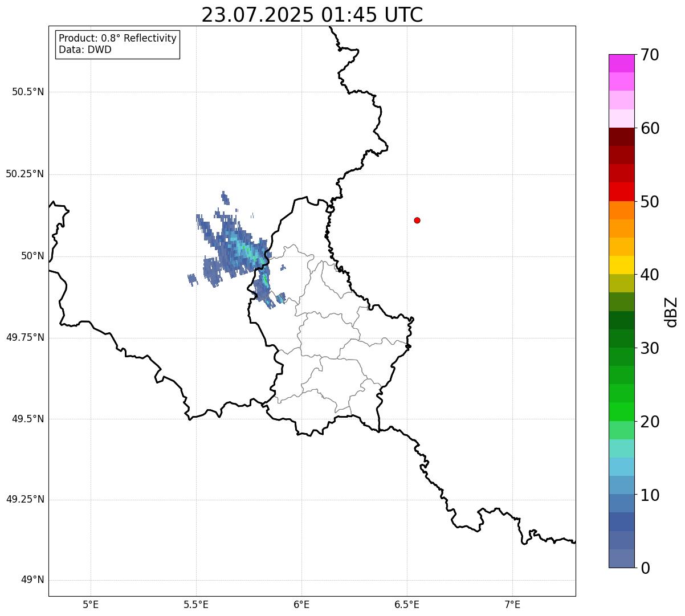The image size is (685, 616).
Task: Click the slate blue swatch at colorbar bottom
Action: [x=622, y=558]
